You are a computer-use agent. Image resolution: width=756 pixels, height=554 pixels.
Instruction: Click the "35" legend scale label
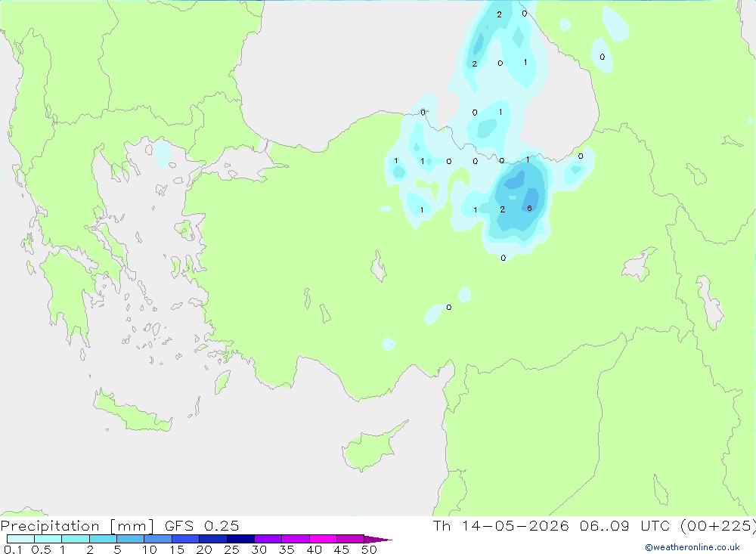[287, 549]
